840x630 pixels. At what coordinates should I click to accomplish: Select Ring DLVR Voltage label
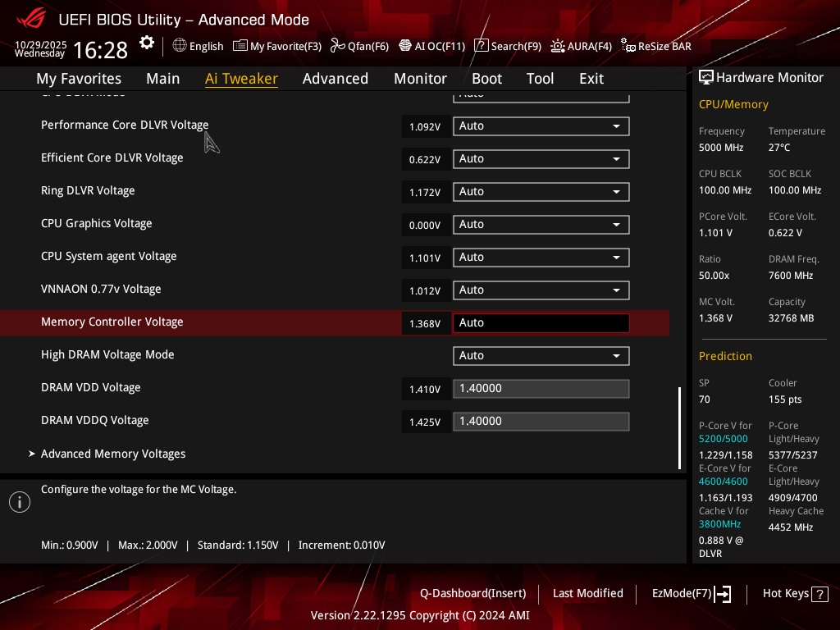(x=88, y=190)
